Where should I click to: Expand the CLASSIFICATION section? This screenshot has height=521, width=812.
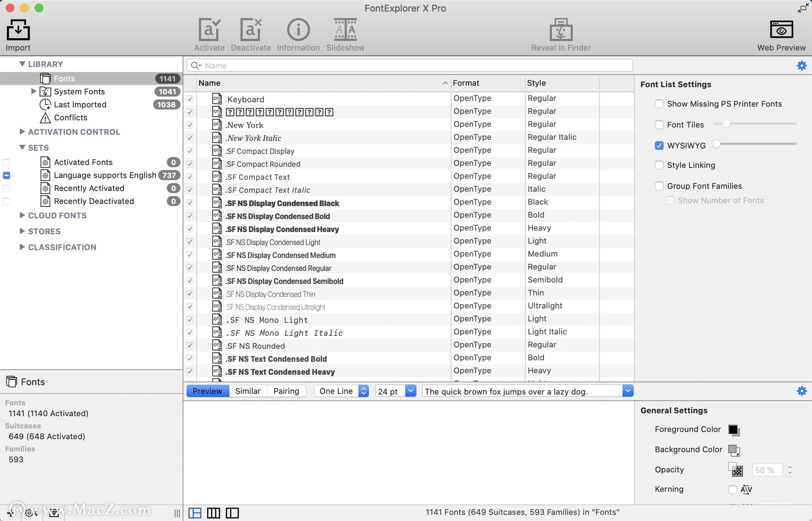(x=22, y=247)
